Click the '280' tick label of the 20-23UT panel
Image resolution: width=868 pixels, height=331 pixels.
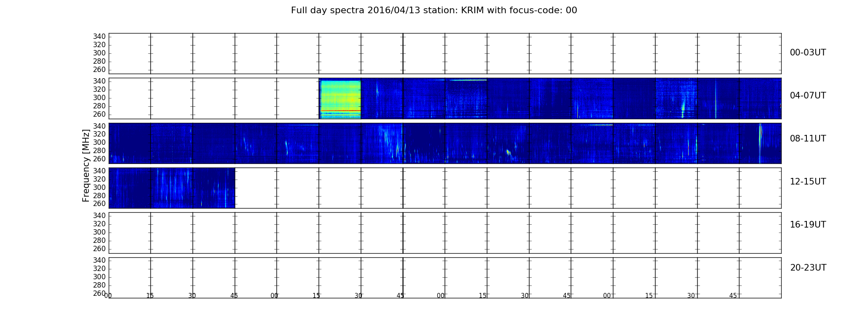pyautogui.click(x=99, y=285)
